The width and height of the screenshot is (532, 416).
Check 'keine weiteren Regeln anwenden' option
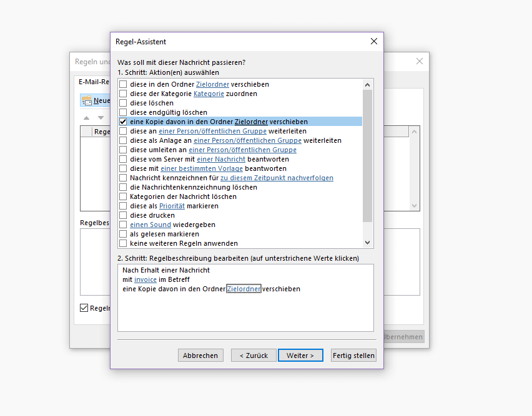(123, 243)
